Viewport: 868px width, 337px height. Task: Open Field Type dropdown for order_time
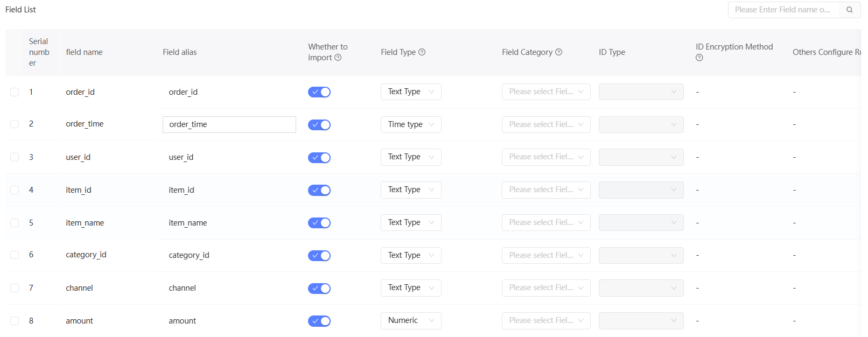tap(411, 124)
